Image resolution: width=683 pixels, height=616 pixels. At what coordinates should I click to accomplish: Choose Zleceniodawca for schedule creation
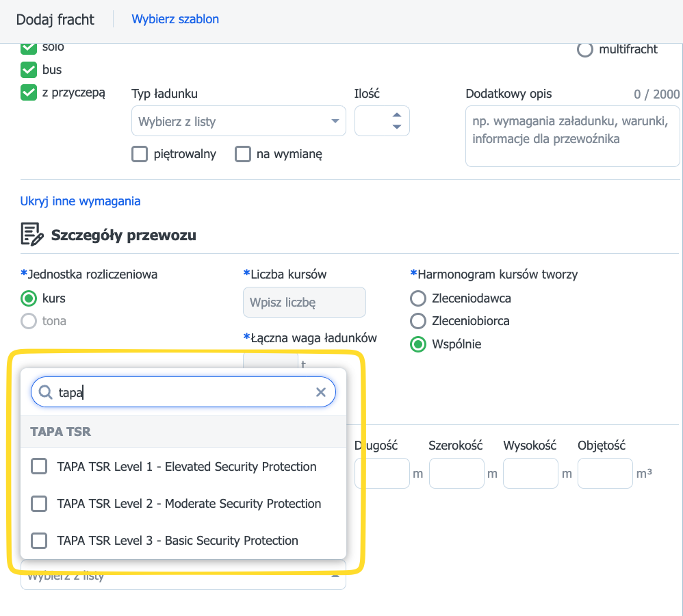pos(418,298)
